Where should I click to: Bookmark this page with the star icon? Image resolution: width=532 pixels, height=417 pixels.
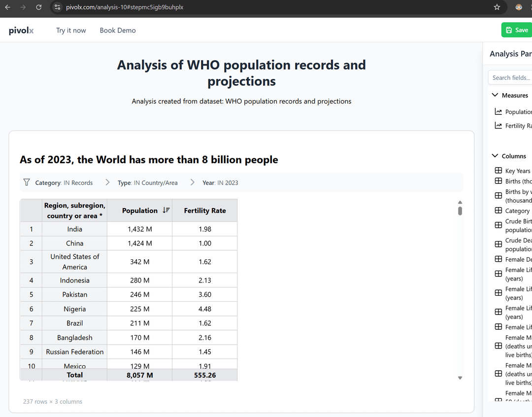pyautogui.click(x=497, y=7)
